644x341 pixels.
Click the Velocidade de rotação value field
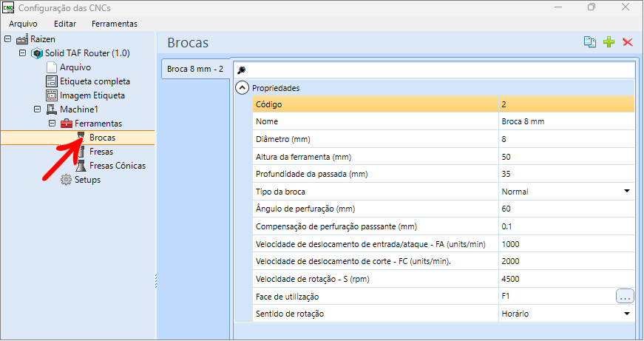[x=566, y=279]
